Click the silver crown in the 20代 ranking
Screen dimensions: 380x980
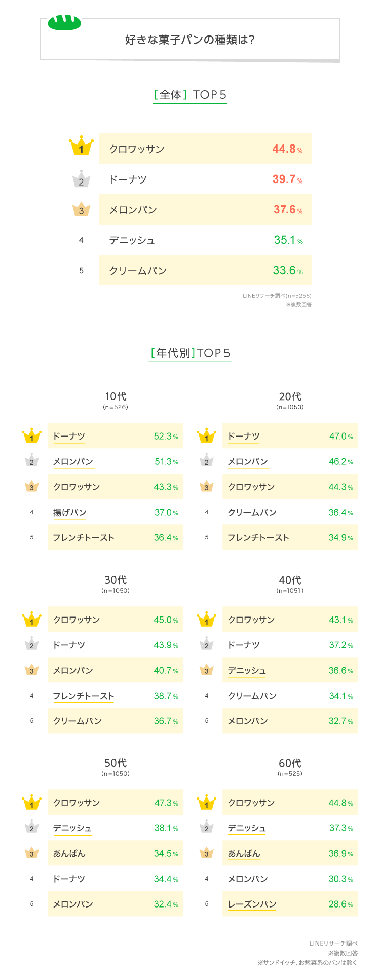[x=206, y=461]
